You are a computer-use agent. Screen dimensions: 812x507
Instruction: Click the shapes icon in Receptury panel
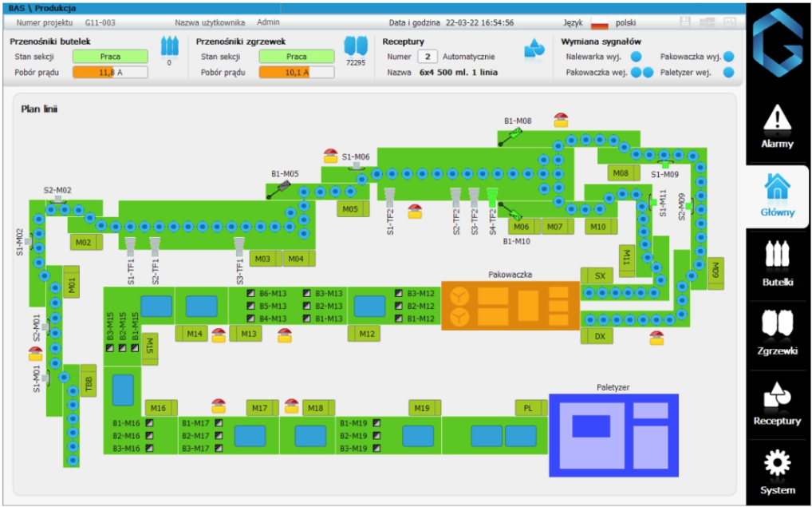click(534, 49)
